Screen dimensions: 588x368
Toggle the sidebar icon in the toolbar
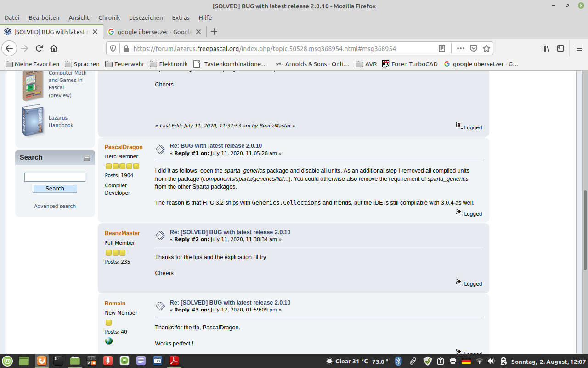coord(560,48)
